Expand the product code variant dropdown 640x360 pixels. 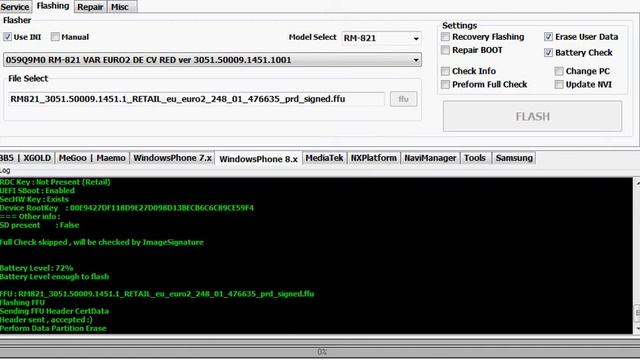[x=212, y=60]
